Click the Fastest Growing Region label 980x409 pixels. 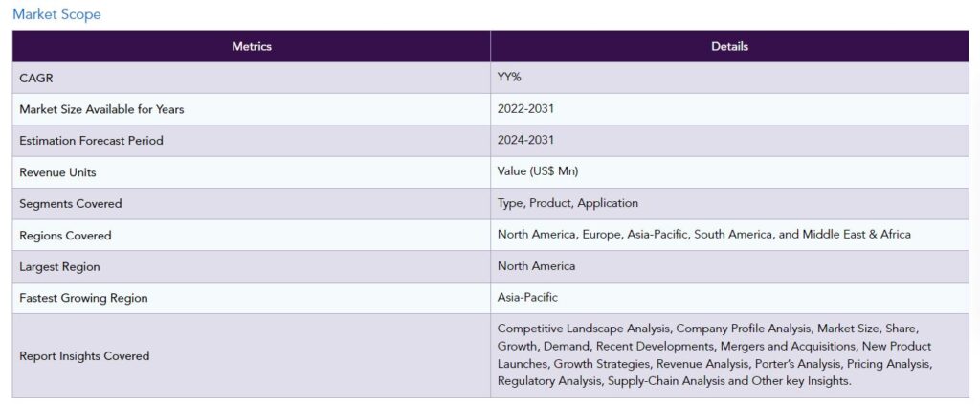(83, 298)
